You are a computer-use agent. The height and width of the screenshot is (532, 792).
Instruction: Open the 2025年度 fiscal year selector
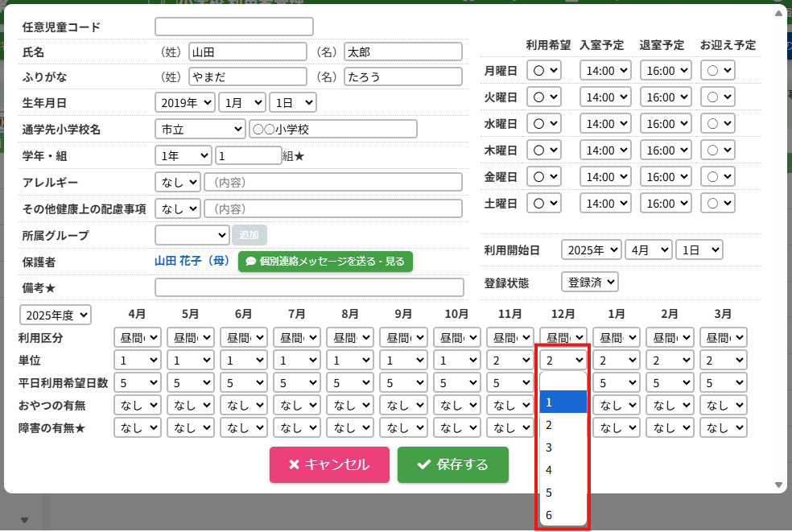point(56,315)
